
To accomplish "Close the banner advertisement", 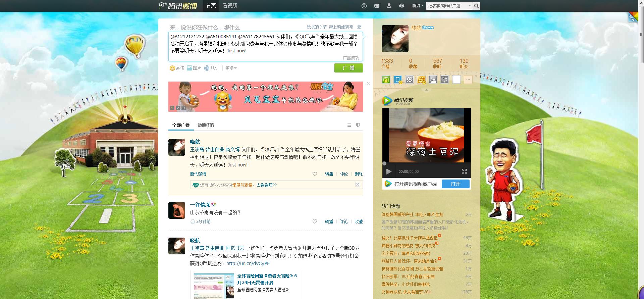I will (368, 83).
